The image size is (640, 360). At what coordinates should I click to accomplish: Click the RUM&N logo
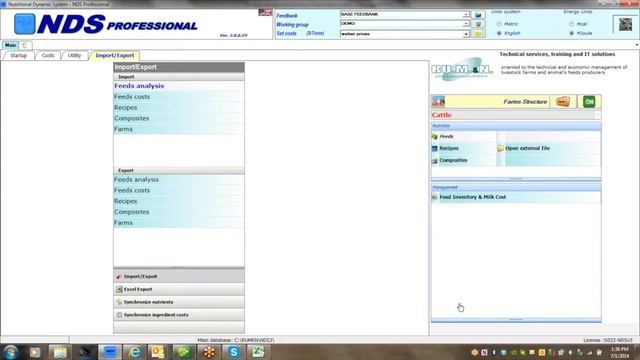point(462,69)
